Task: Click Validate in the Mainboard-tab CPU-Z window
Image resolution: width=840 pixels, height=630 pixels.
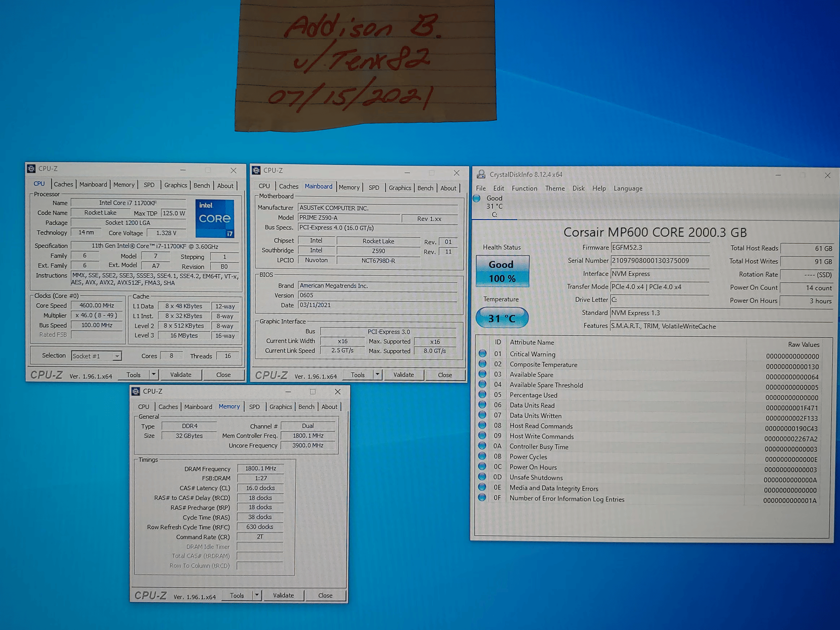Action: pyautogui.click(x=404, y=374)
